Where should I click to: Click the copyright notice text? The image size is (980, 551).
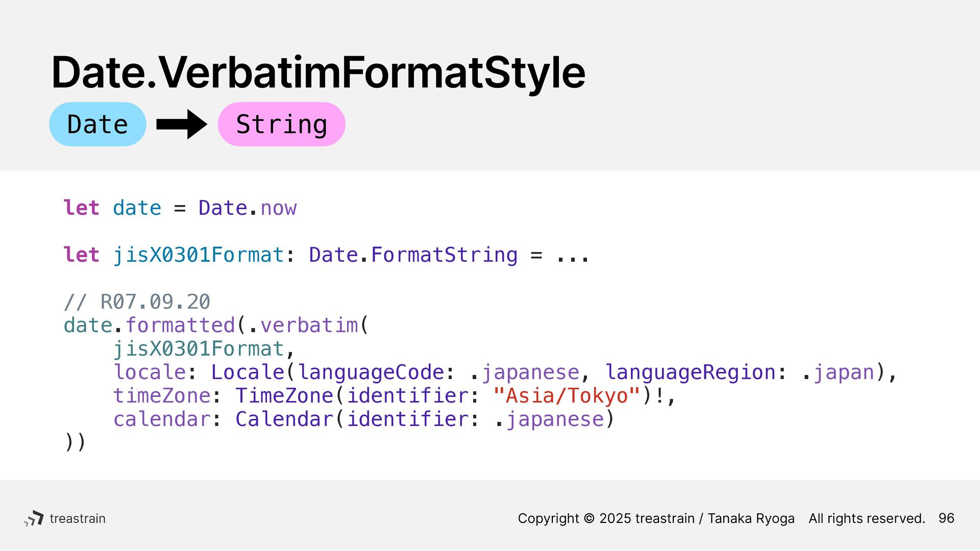tap(656, 518)
